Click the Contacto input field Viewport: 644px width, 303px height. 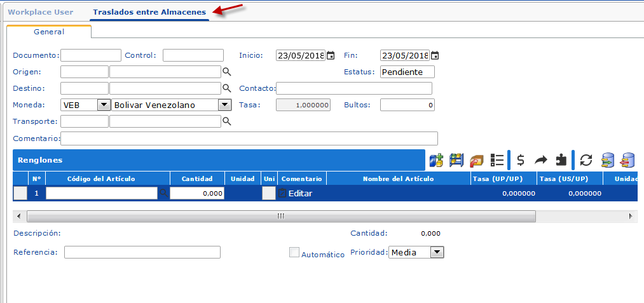354,88
